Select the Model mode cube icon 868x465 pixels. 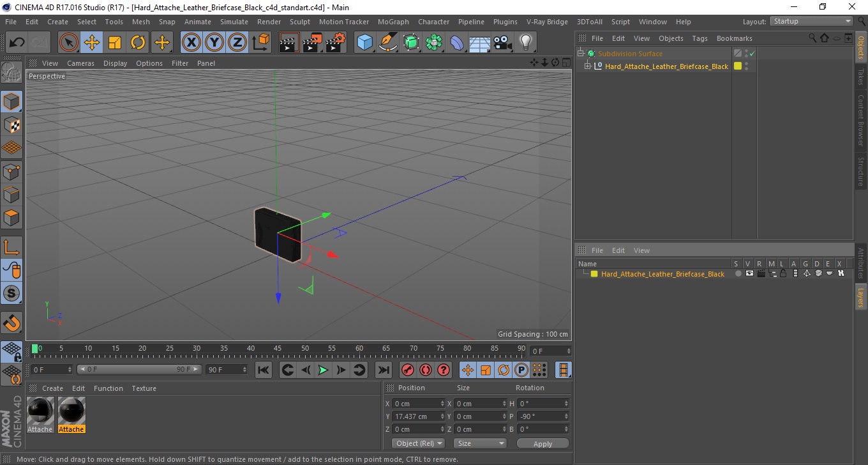click(11, 102)
